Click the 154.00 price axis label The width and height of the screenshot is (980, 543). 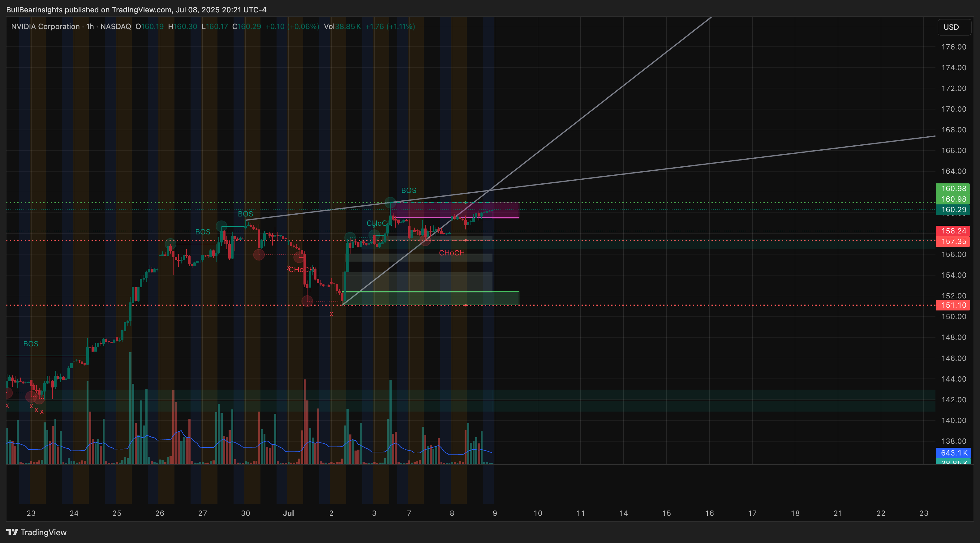point(953,275)
